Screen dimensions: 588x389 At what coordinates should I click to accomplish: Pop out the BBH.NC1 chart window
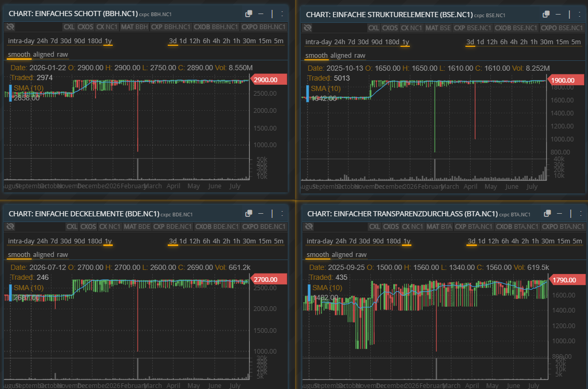(249, 14)
